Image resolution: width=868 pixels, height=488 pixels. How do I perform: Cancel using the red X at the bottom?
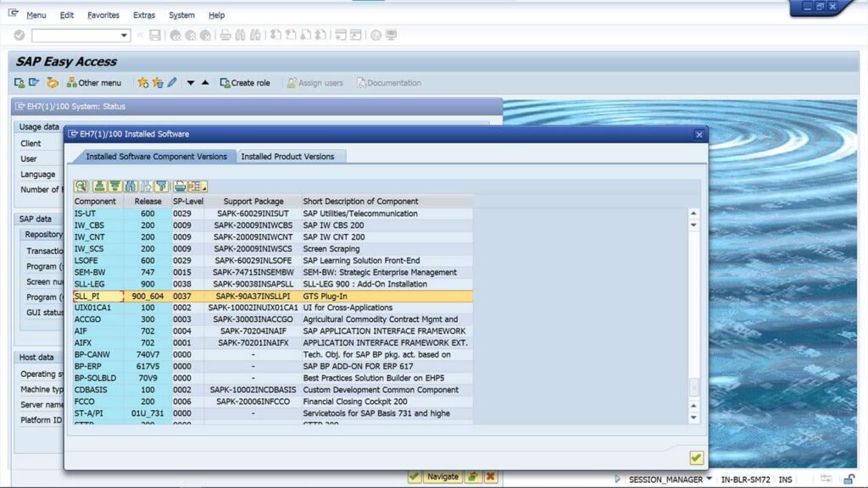tap(489, 476)
